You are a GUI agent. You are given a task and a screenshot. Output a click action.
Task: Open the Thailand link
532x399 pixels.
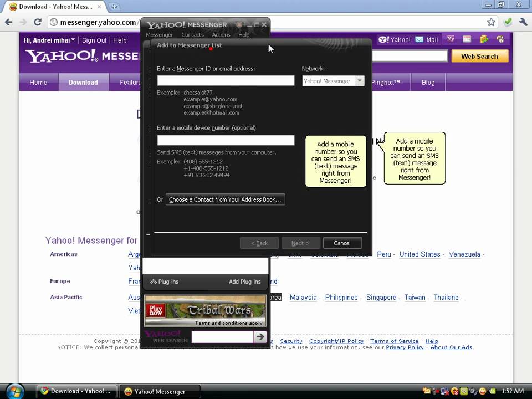click(446, 298)
